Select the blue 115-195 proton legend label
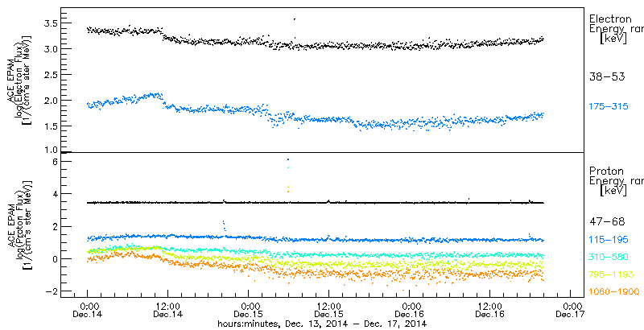 (x=609, y=241)
